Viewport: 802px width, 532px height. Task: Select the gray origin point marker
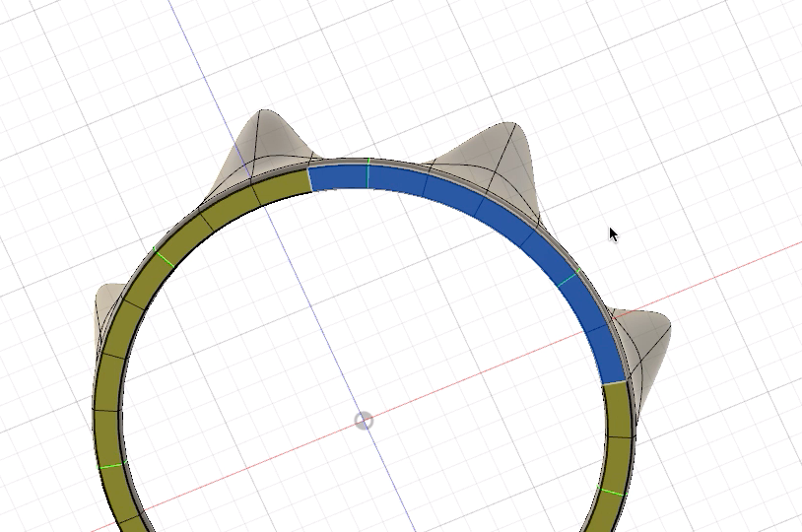(364, 421)
